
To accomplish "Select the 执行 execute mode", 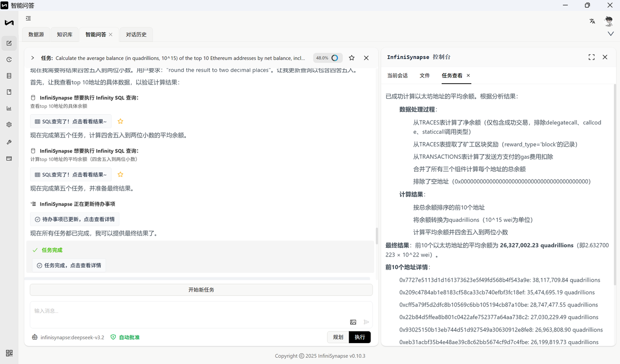I will (x=360, y=337).
